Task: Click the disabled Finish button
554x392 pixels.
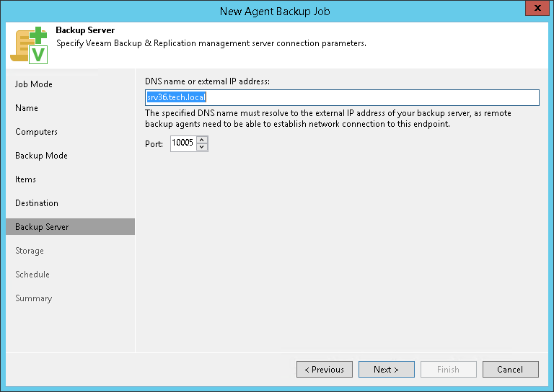Action: [x=448, y=370]
